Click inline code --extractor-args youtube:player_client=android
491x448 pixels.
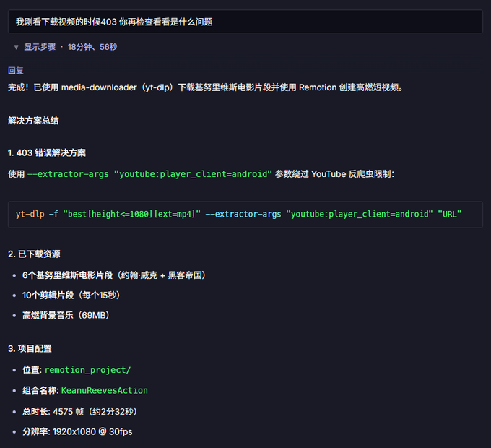(x=149, y=174)
